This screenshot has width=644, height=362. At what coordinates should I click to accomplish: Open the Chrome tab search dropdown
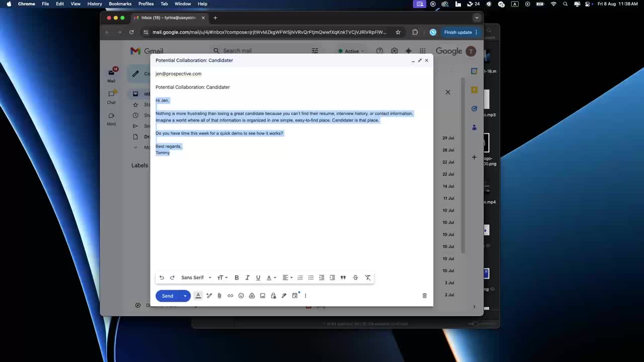tap(476, 18)
